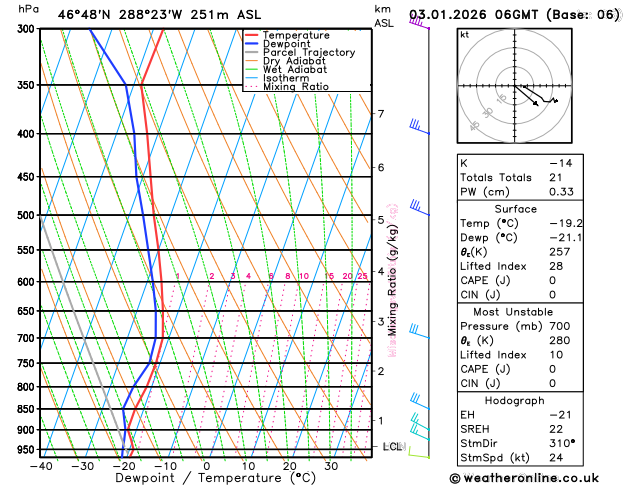Click the 7 km altitude label

[381, 114]
